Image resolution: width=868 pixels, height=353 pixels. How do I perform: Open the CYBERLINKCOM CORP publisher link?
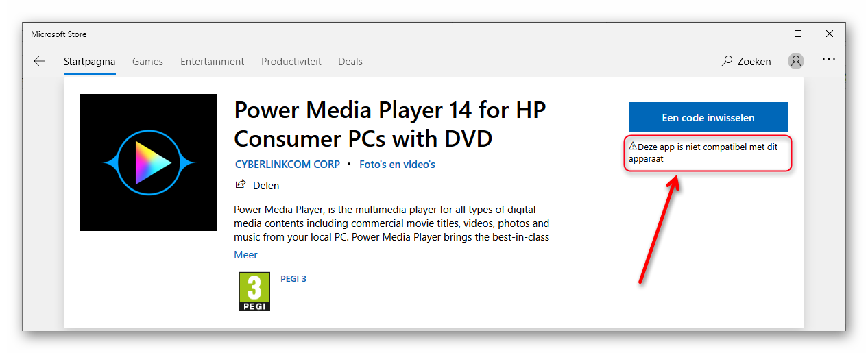287,165
